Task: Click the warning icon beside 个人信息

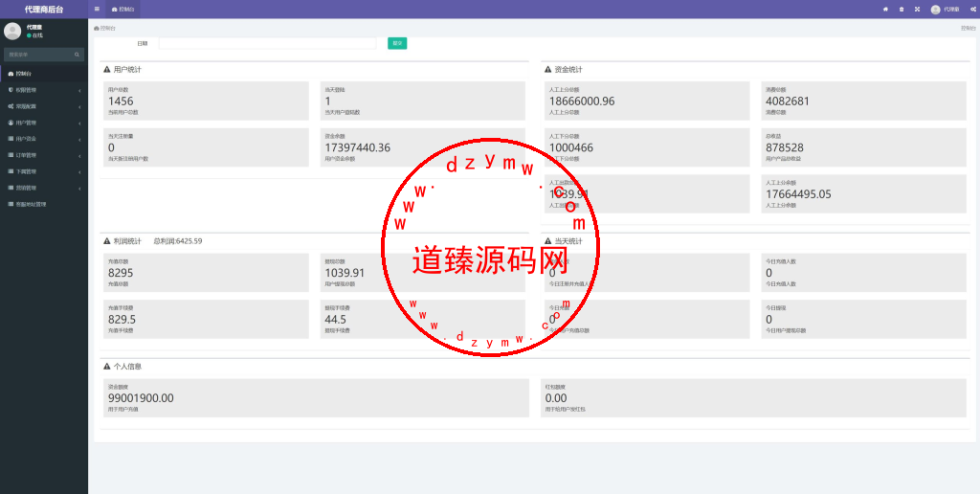Action: [107, 367]
